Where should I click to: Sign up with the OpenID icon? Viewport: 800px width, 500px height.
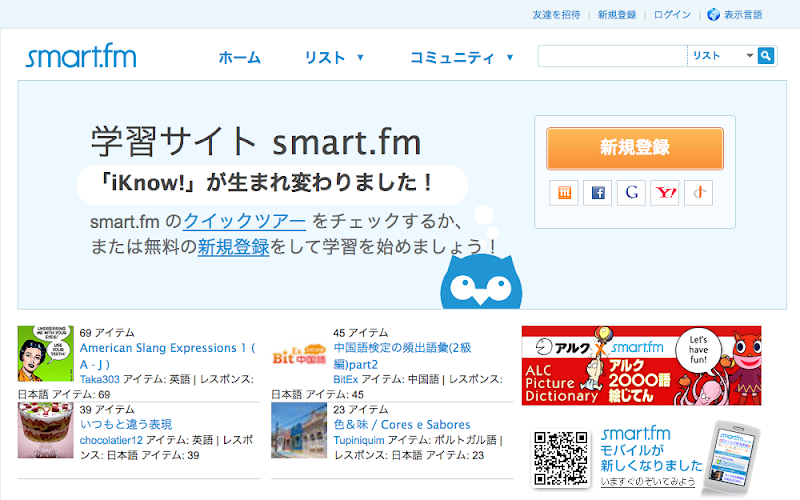click(x=698, y=193)
